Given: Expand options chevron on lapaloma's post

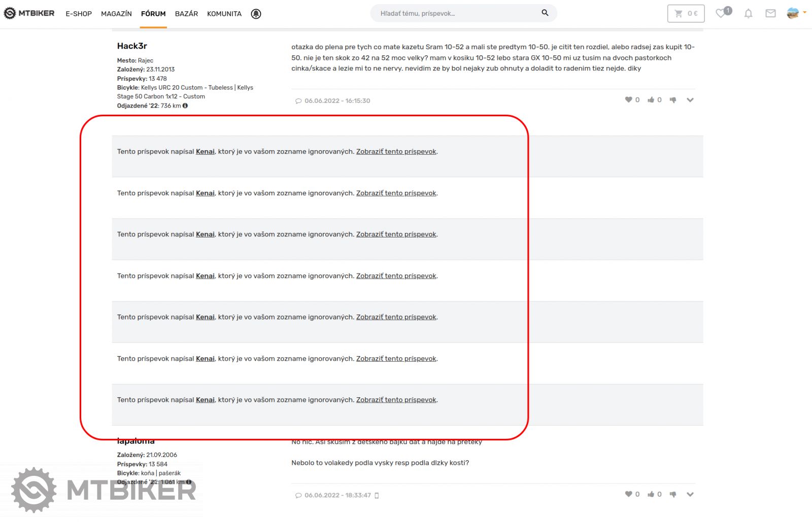Looking at the screenshot, I should point(690,494).
